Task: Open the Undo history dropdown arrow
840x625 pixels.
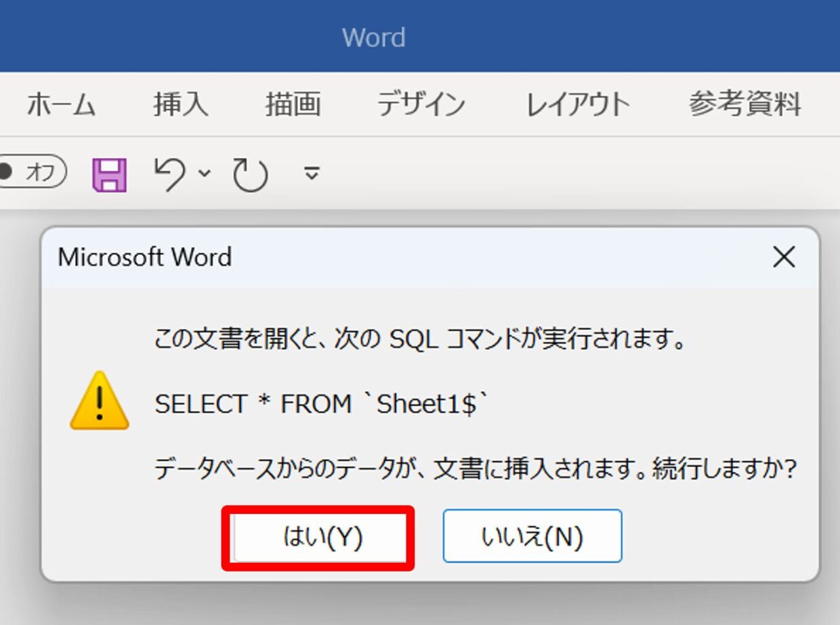Action: (x=205, y=173)
